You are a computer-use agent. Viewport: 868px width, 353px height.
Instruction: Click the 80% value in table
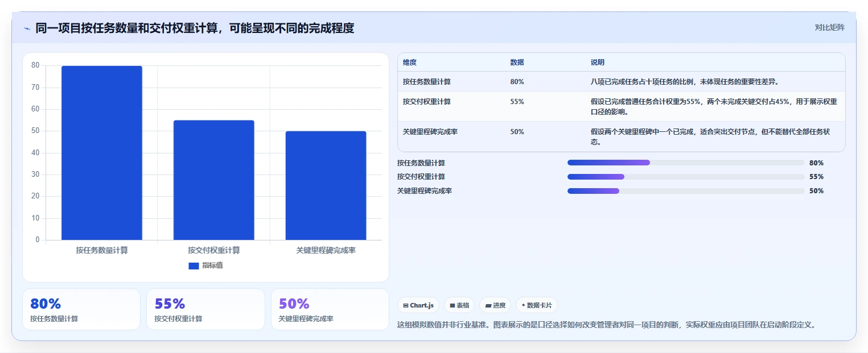(x=517, y=82)
